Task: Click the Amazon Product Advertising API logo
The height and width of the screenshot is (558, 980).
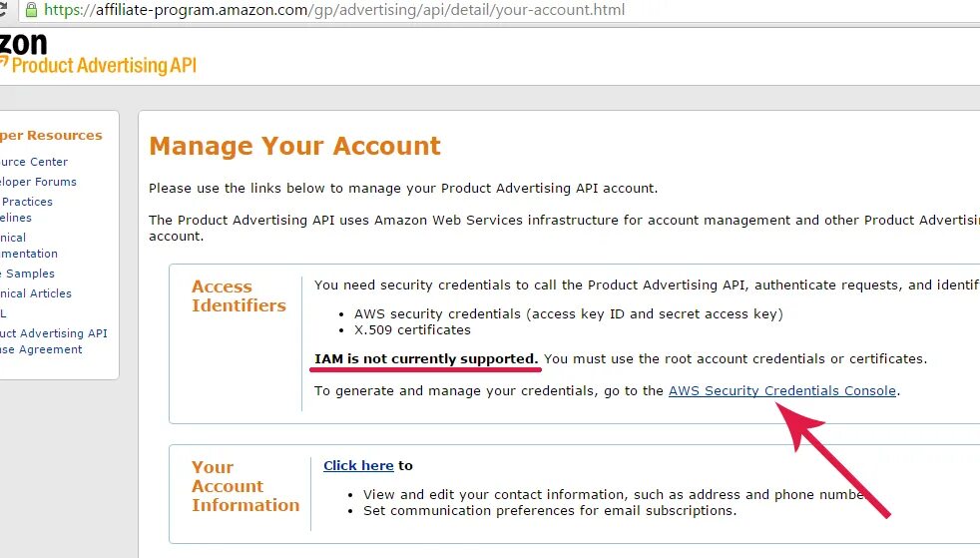Action: [98, 56]
